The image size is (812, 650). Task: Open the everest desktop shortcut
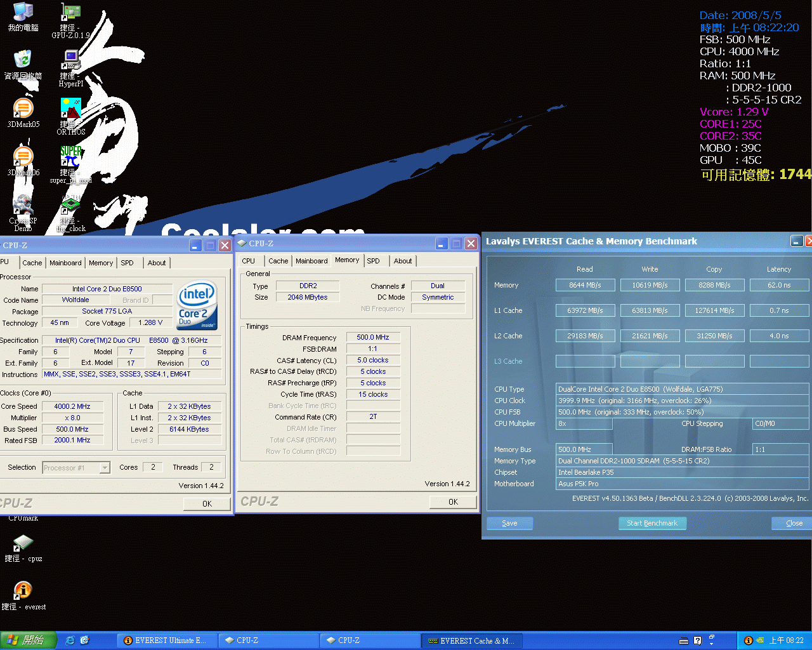(23, 596)
